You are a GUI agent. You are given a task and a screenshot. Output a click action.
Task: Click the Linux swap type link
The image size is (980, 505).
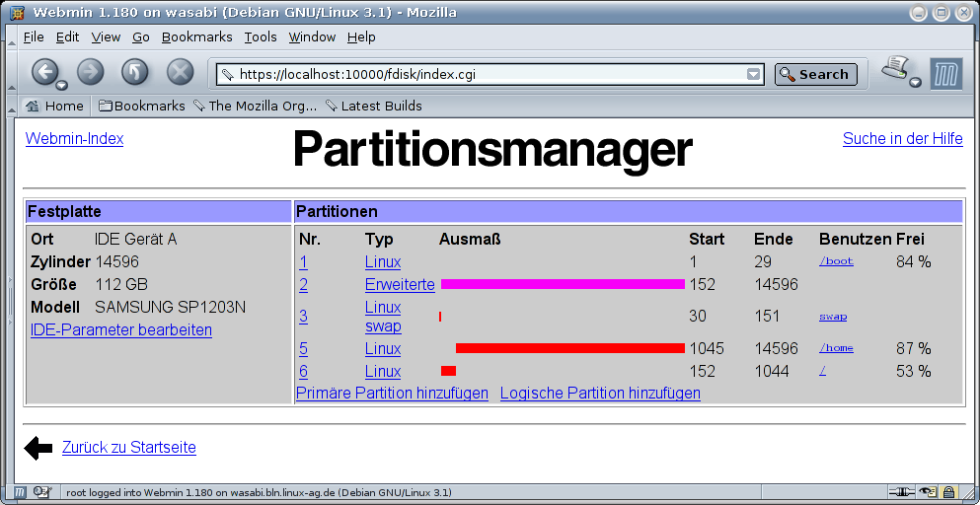(383, 317)
